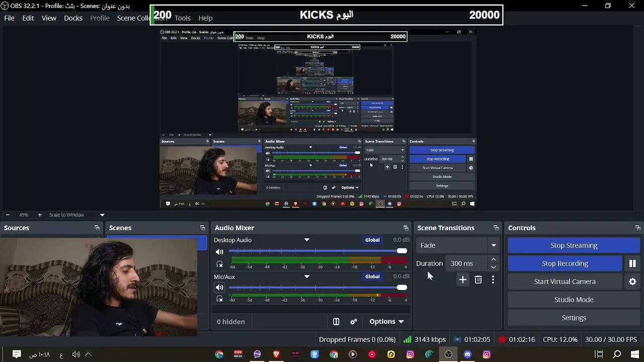
Task: Open virtual camera settings gear
Action: click(632, 282)
